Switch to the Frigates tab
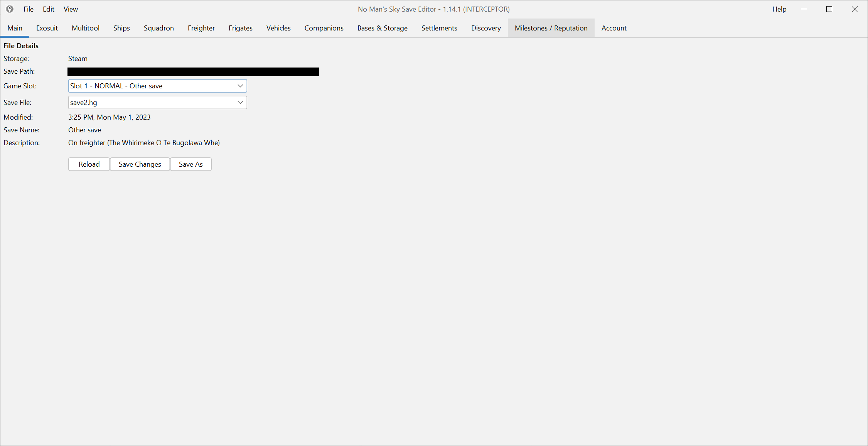The height and width of the screenshot is (446, 868). tap(240, 28)
